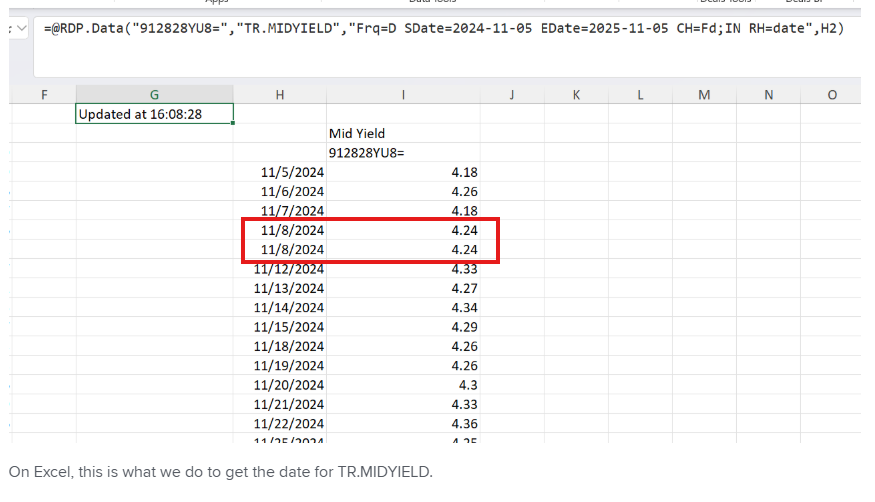This screenshot has height=502, width=875.
Task: Select column G header
Action: click(155, 95)
